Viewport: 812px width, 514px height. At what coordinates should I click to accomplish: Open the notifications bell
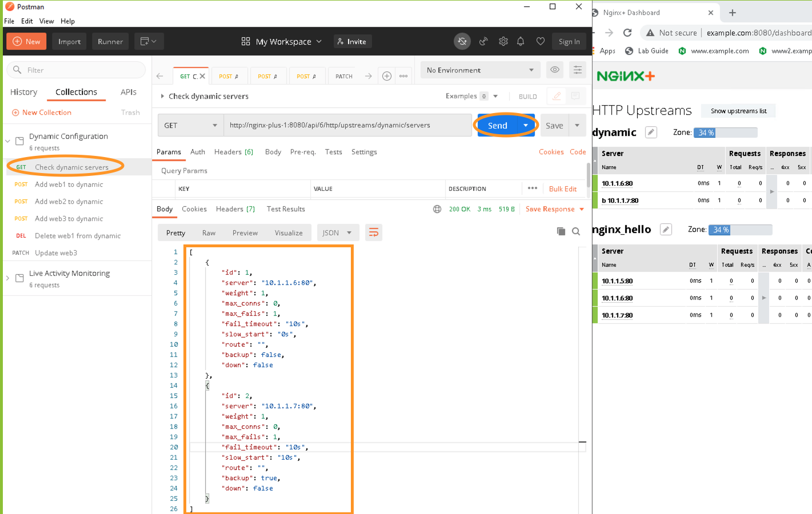(x=521, y=41)
